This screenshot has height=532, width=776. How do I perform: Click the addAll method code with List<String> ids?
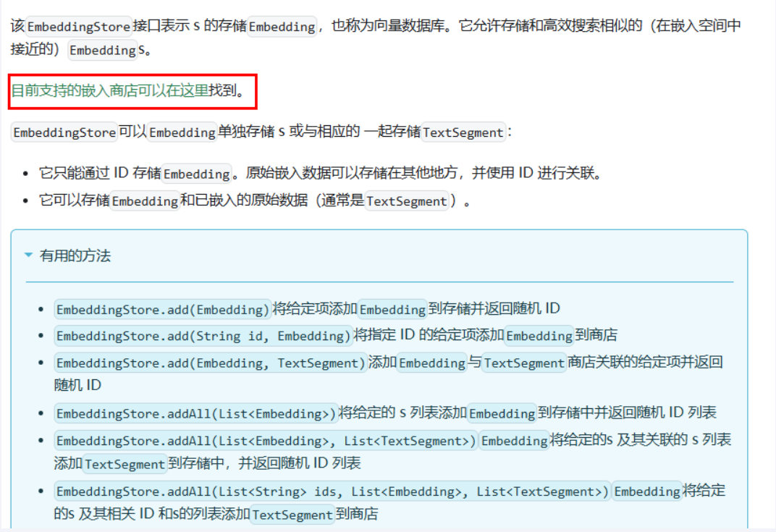[x=332, y=491]
